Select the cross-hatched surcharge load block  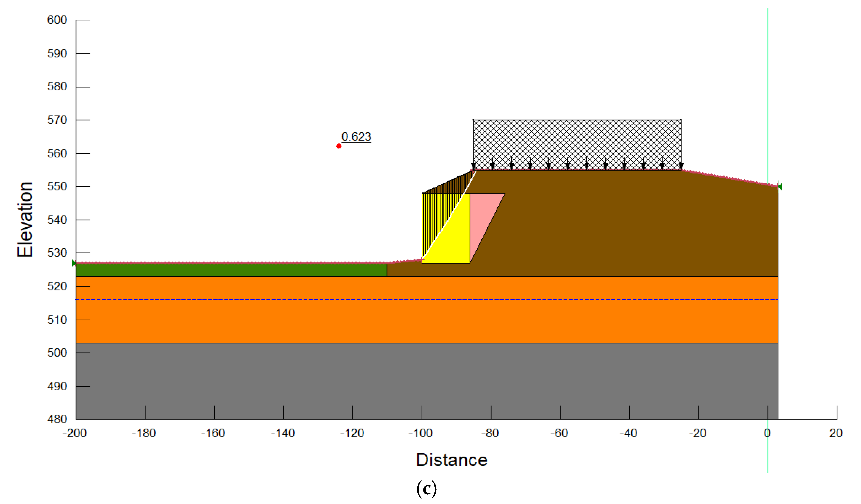click(x=577, y=144)
